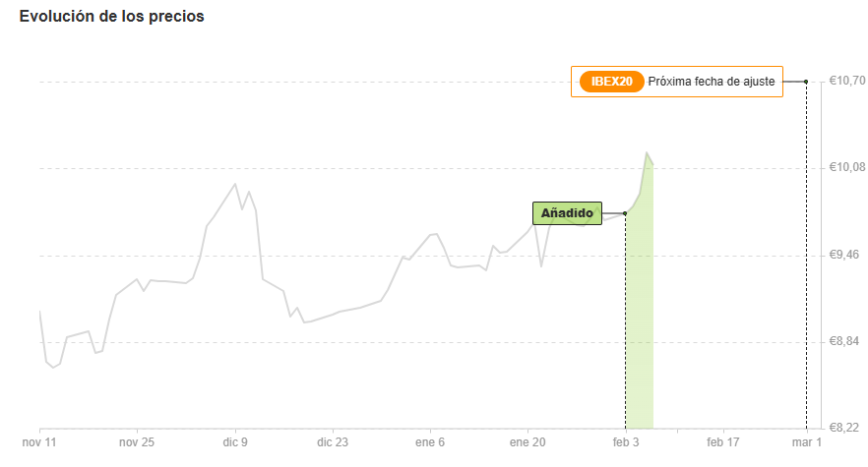
Task: Click the green Añadido label
Action: pyautogui.click(x=567, y=213)
